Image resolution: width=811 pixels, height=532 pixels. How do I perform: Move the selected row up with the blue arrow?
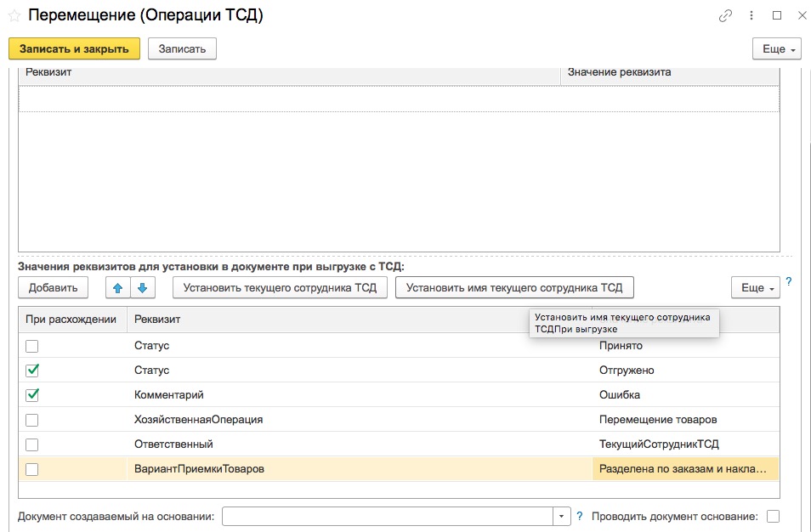point(118,288)
